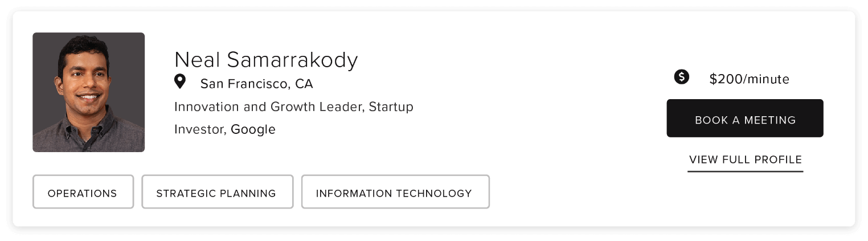Open the View Full Profile link

tap(745, 160)
